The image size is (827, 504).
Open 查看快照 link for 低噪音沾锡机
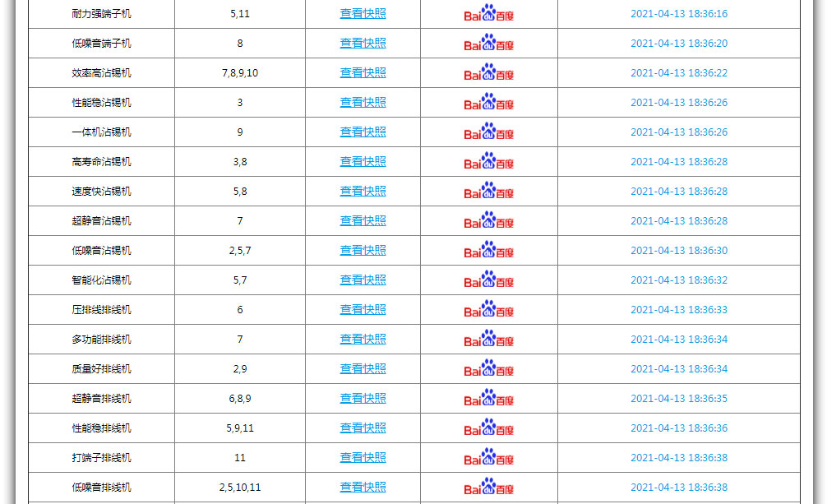coord(363,250)
